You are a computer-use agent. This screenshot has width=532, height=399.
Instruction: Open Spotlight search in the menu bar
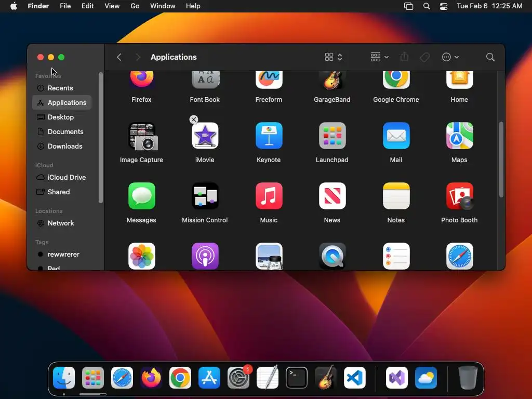coord(427,6)
